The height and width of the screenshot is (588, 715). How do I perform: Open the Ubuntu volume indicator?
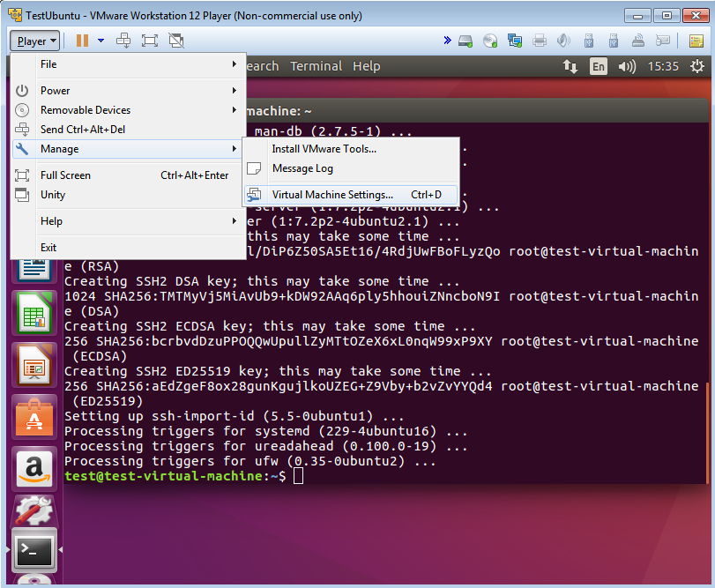(627, 66)
